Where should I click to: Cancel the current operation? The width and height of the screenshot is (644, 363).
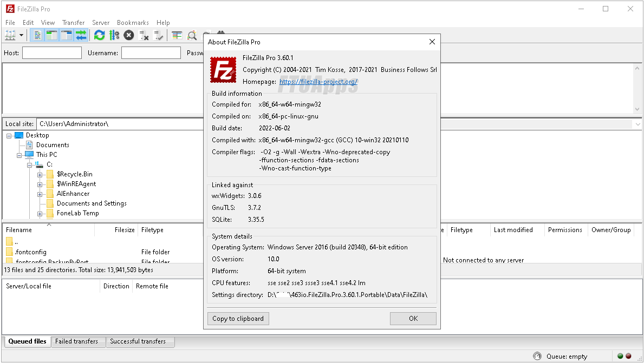[129, 35]
